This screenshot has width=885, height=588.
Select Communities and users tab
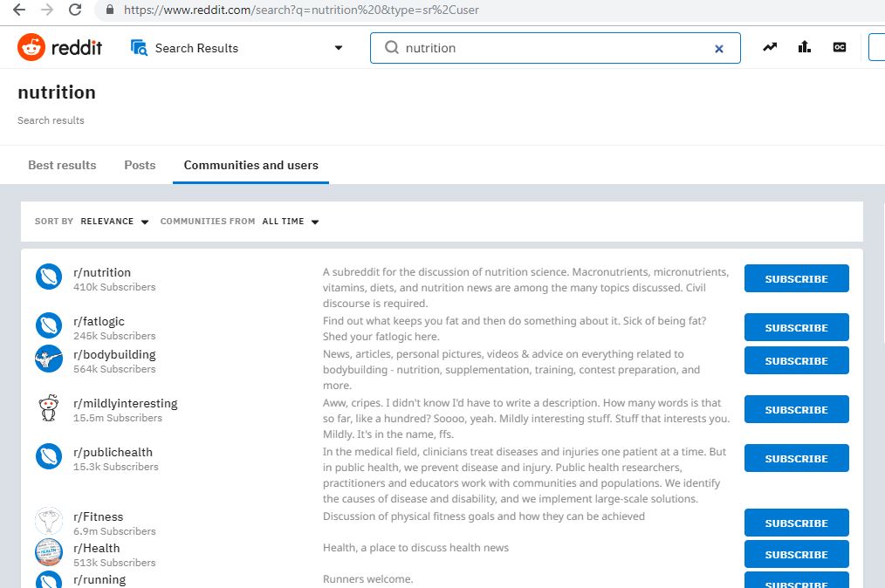251,166
